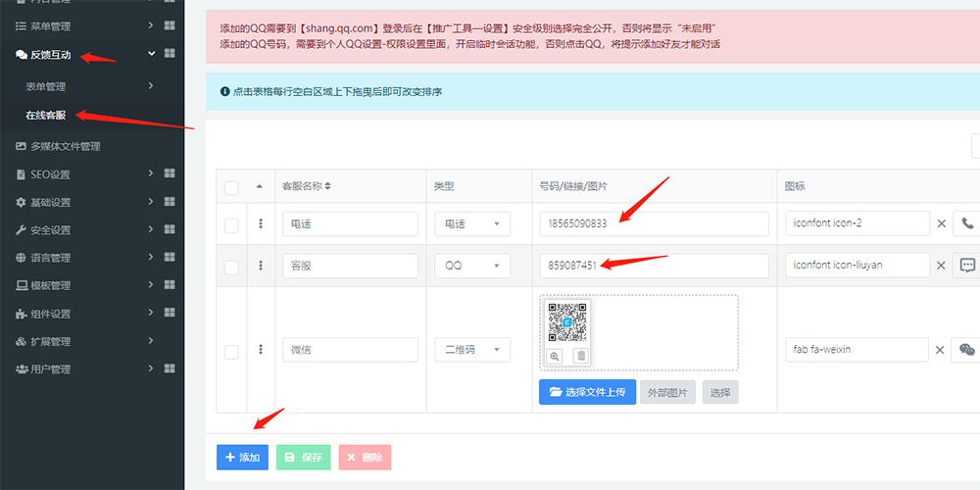Delete the QR code image with trash icon
The image size is (980, 490).
[580, 356]
